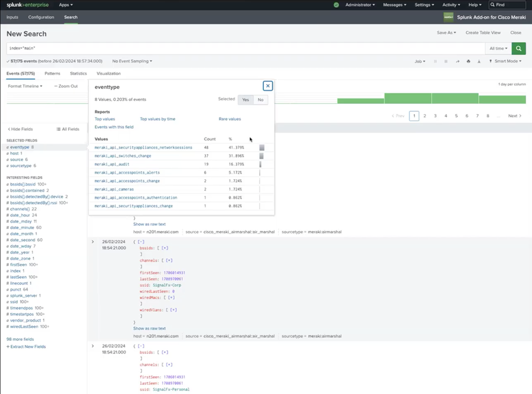The image size is (532, 394).
Task: Switch to the Visualization tab
Action: (x=108, y=73)
